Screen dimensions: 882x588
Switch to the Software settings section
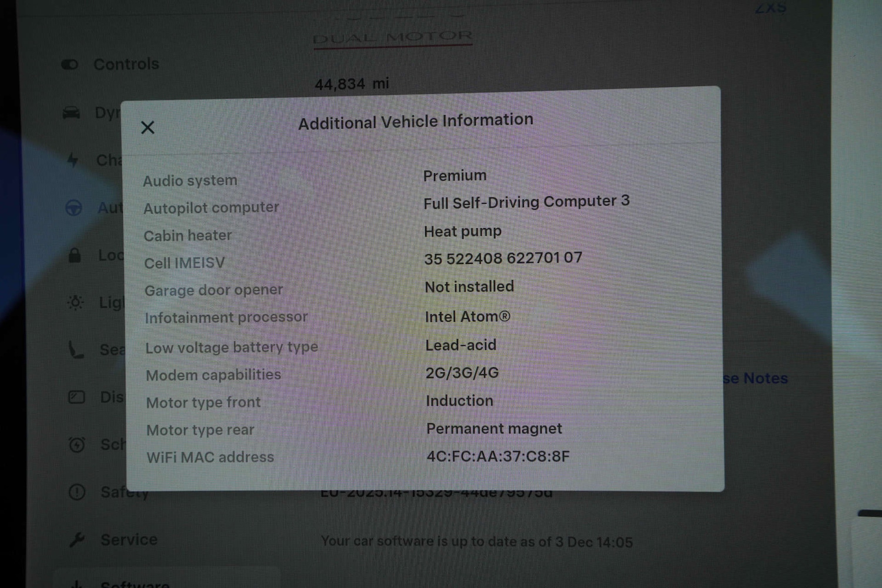point(135,584)
